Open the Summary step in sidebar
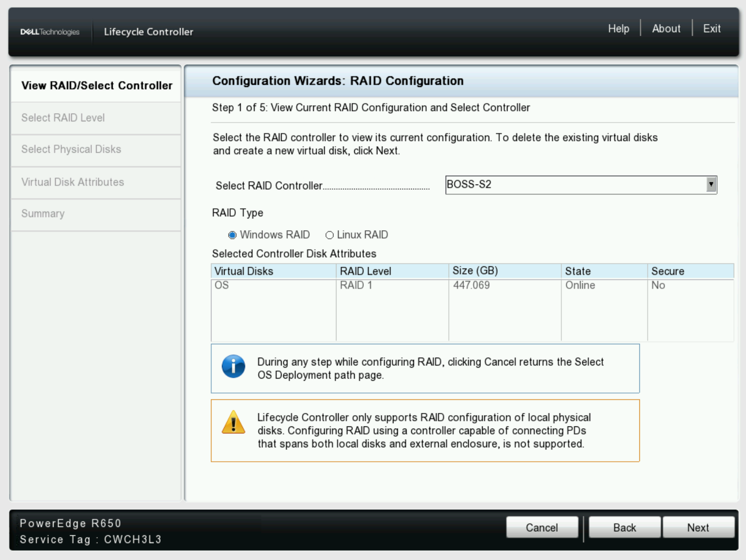The width and height of the screenshot is (746, 560). (x=43, y=214)
